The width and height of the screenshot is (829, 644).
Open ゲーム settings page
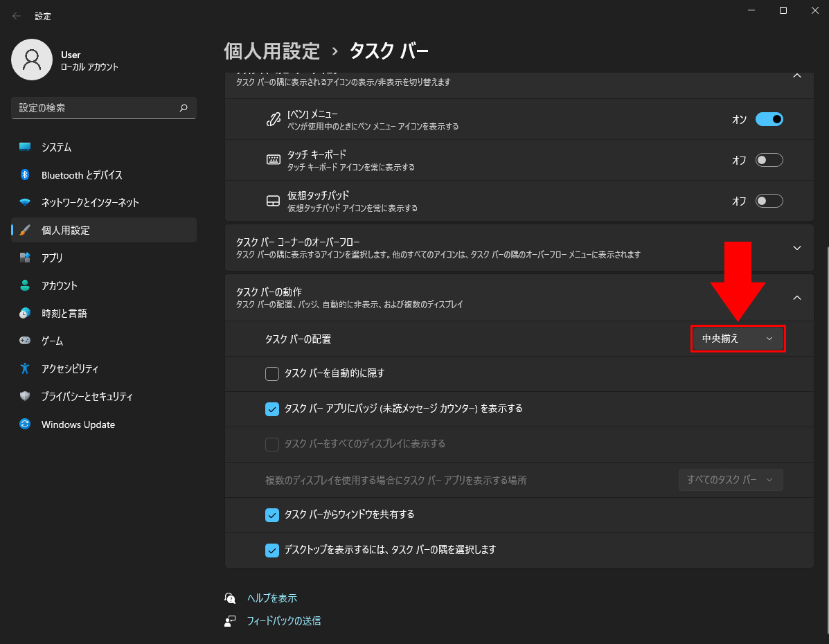(104, 341)
